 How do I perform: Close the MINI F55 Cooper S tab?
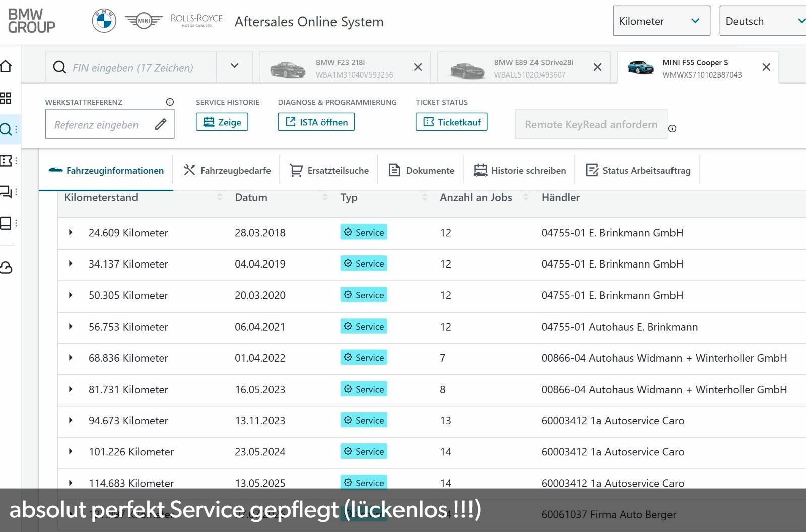tap(766, 67)
